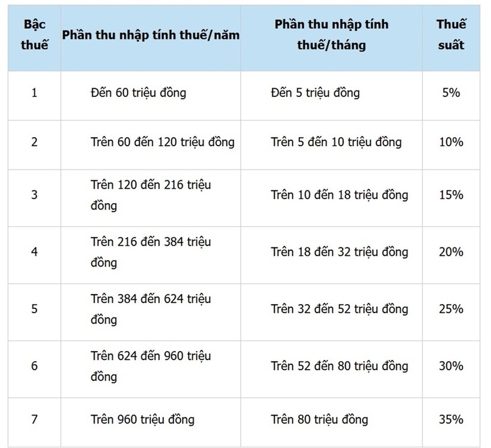Click the 5% tax rate cell
The height and width of the screenshot is (448, 491).
pyautogui.click(x=450, y=93)
